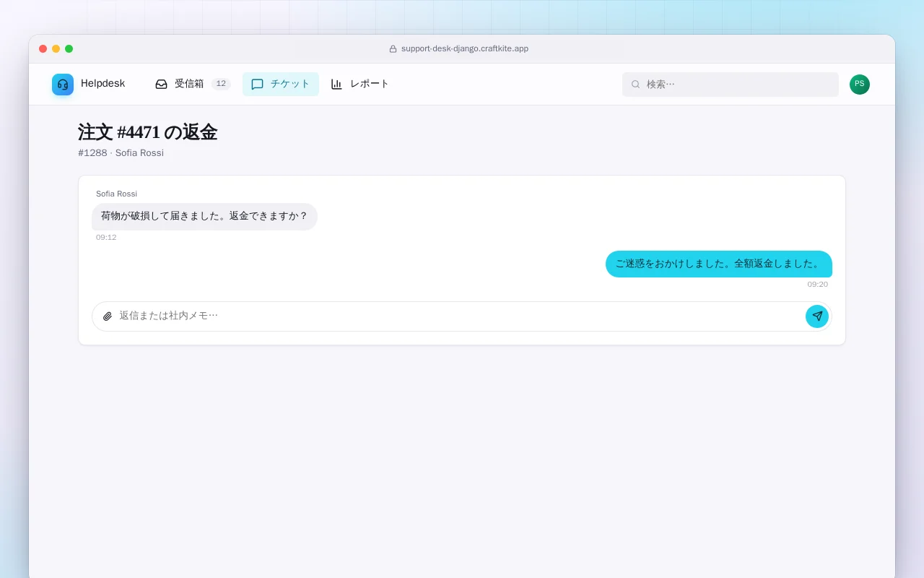Open the PS user avatar
The height and width of the screenshot is (578, 924).
860,85
